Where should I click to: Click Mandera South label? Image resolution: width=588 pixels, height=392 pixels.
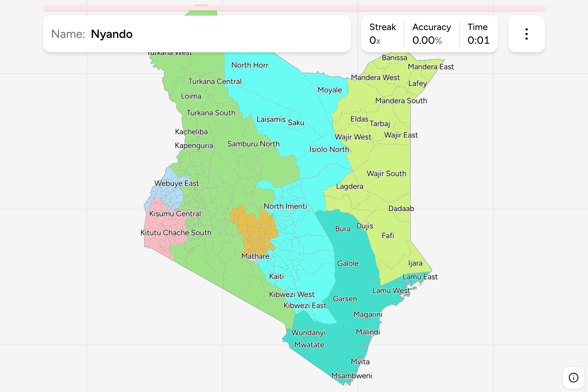401,101
